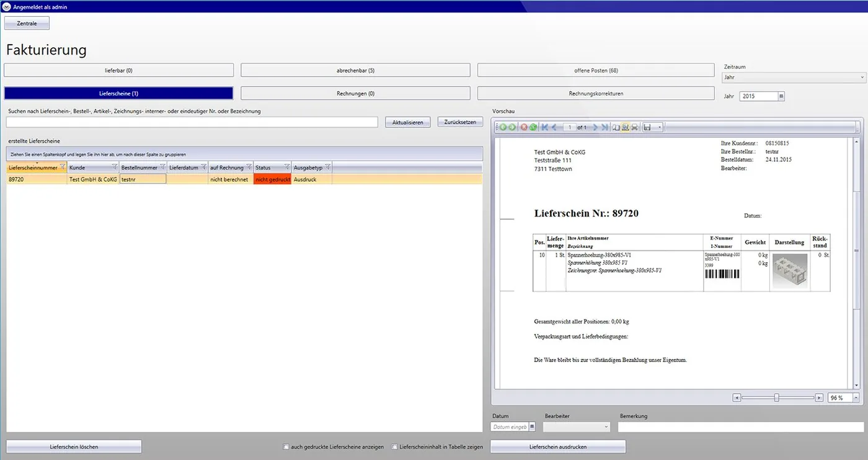868x460 pixels.
Task: Jump to first page of preview
Action: click(x=545, y=127)
